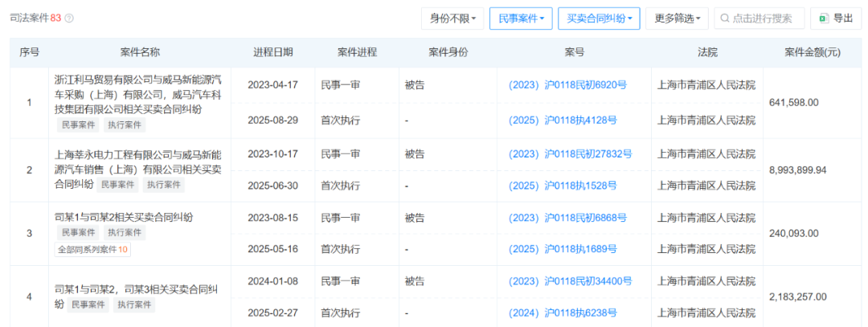Click the 案件金额(元) column header
Image resolution: width=868 pixels, height=327 pixels.
813,52
